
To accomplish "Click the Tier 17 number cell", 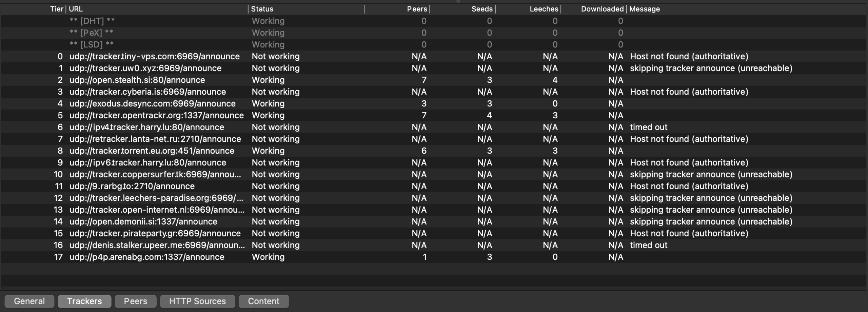I will pyautogui.click(x=58, y=257).
